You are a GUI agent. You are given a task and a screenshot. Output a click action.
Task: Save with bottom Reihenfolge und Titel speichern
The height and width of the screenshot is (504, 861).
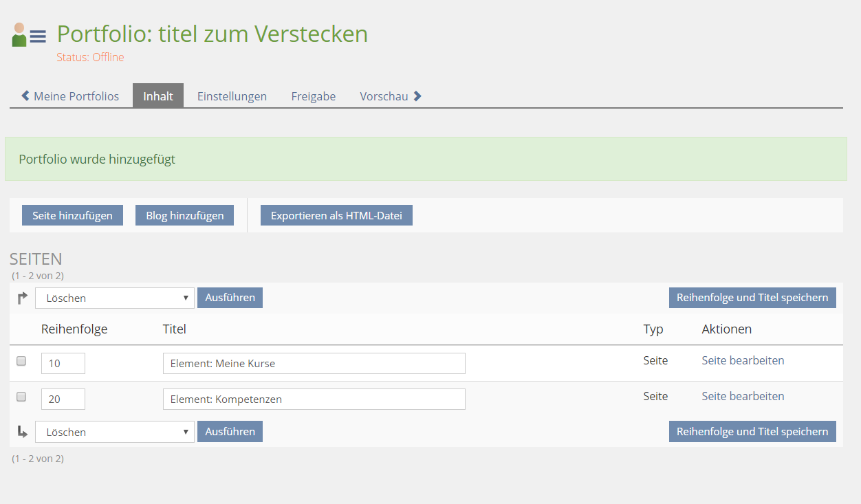pyautogui.click(x=752, y=432)
